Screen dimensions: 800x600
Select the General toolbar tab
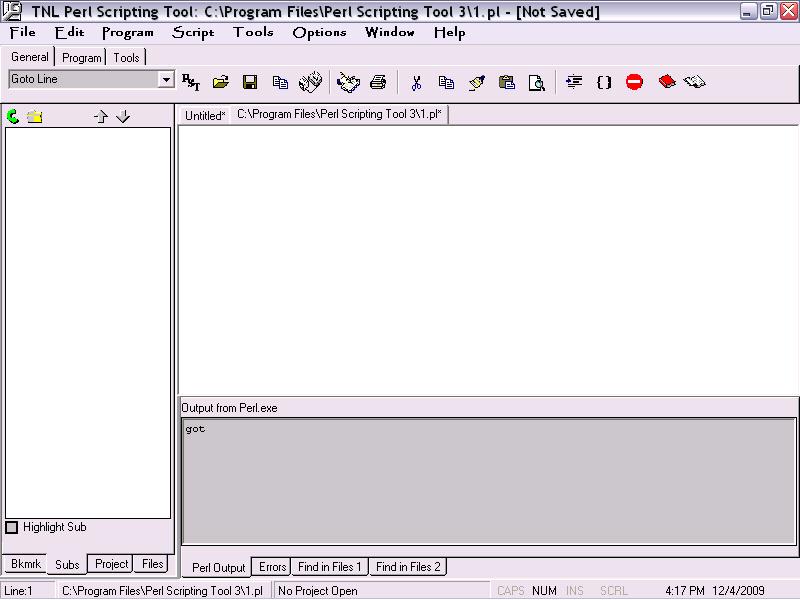[30, 57]
